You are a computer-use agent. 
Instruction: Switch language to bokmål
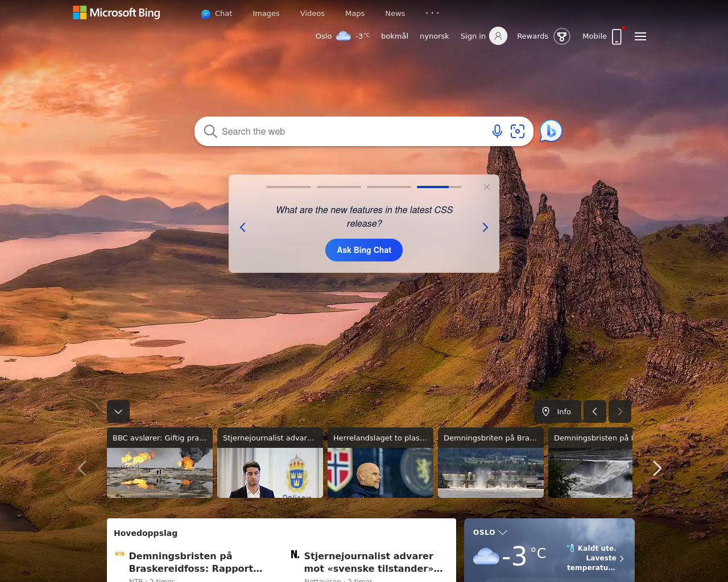point(395,36)
